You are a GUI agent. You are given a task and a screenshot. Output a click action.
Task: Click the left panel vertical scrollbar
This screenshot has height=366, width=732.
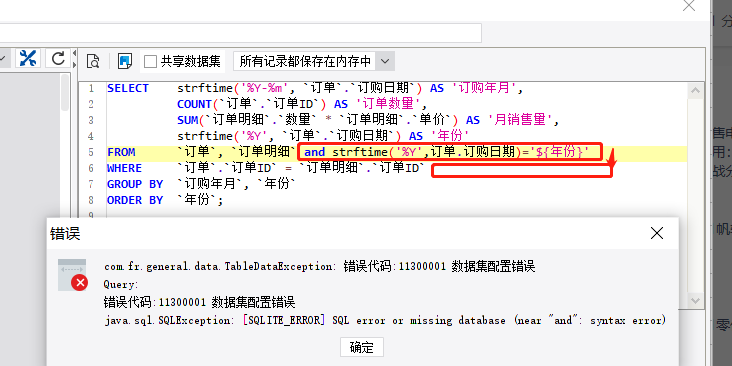(65, 93)
